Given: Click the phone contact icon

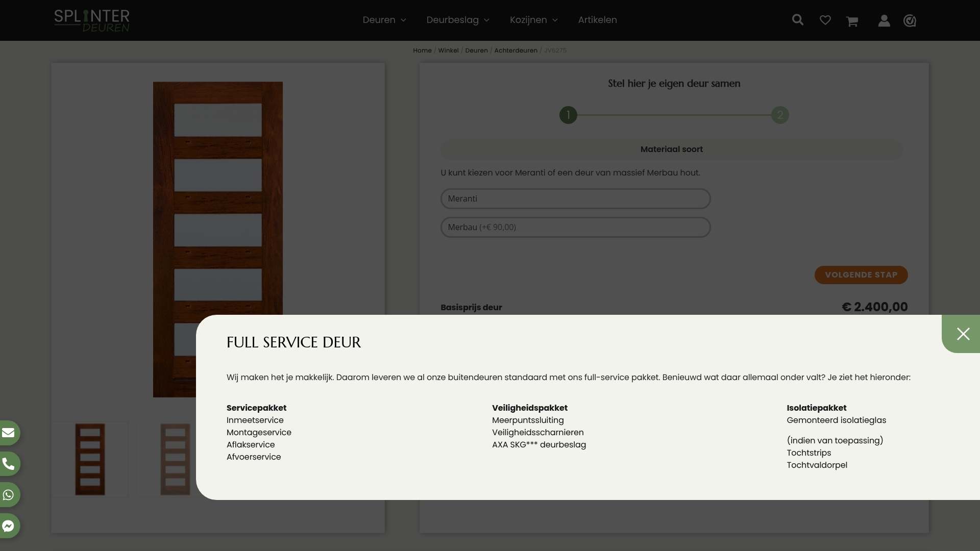Looking at the screenshot, I should click(x=9, y=464).
